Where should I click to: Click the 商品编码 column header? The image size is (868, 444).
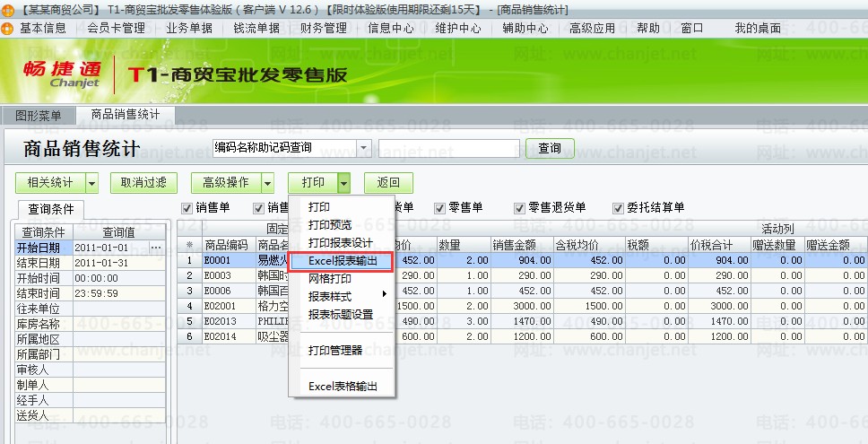point(229,245)
